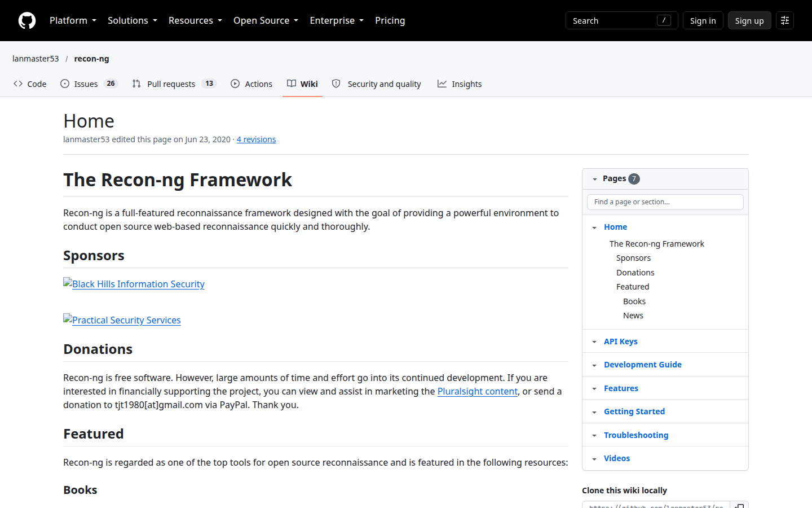Expand the API Keys page arrow
Screen dimensions: 812x508
coord(594,342)
